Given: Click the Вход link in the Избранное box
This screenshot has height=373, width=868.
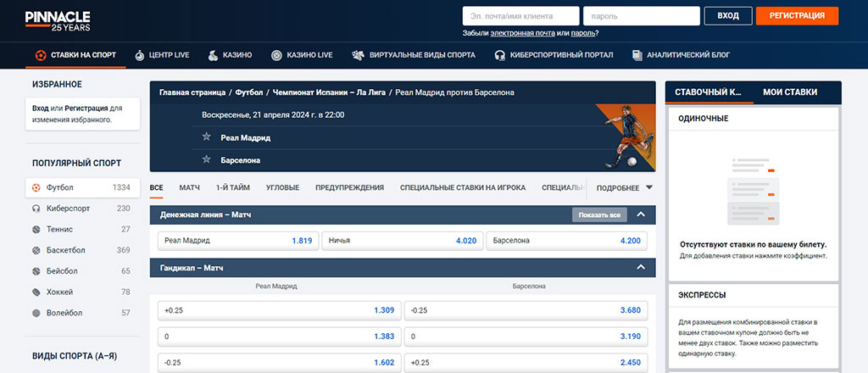Looking at the screenshot, I should pyautogui.click(x=41, y=109).
